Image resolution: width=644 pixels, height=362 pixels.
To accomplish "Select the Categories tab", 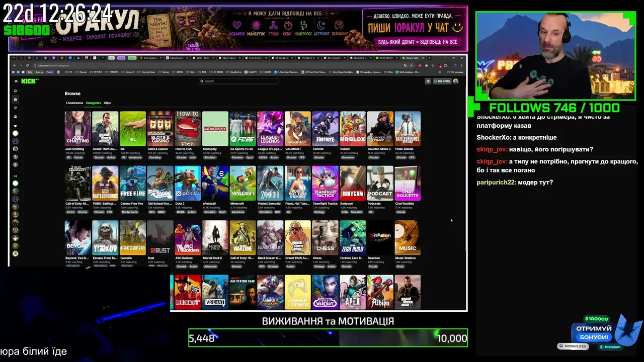I will tap(93, 103).
